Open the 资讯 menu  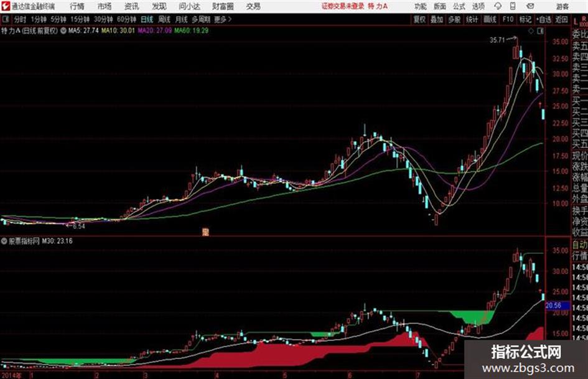tap(131, 6)
